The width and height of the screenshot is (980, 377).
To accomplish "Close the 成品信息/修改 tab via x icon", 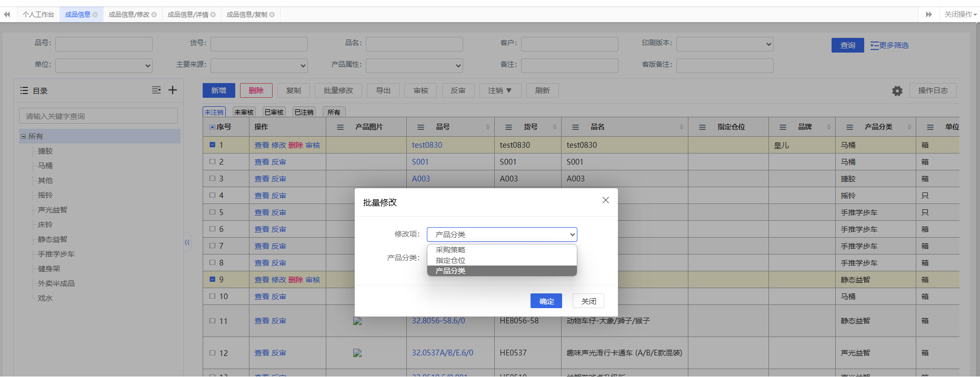I will point(154,15).
